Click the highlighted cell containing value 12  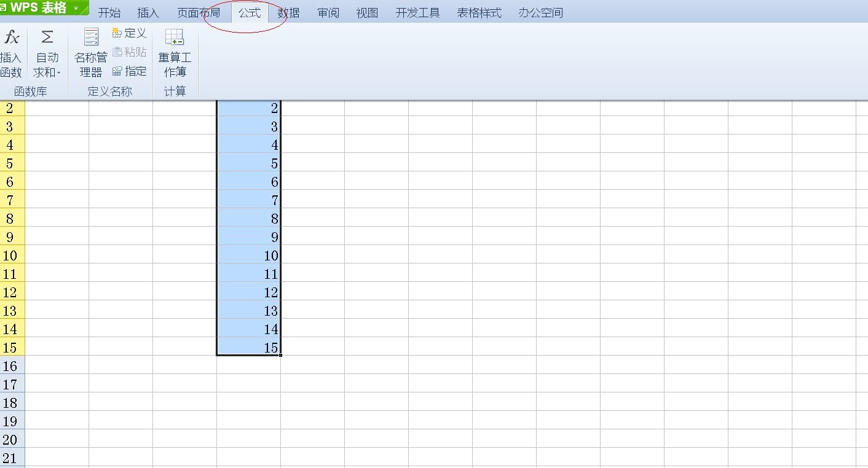[249, 292]
